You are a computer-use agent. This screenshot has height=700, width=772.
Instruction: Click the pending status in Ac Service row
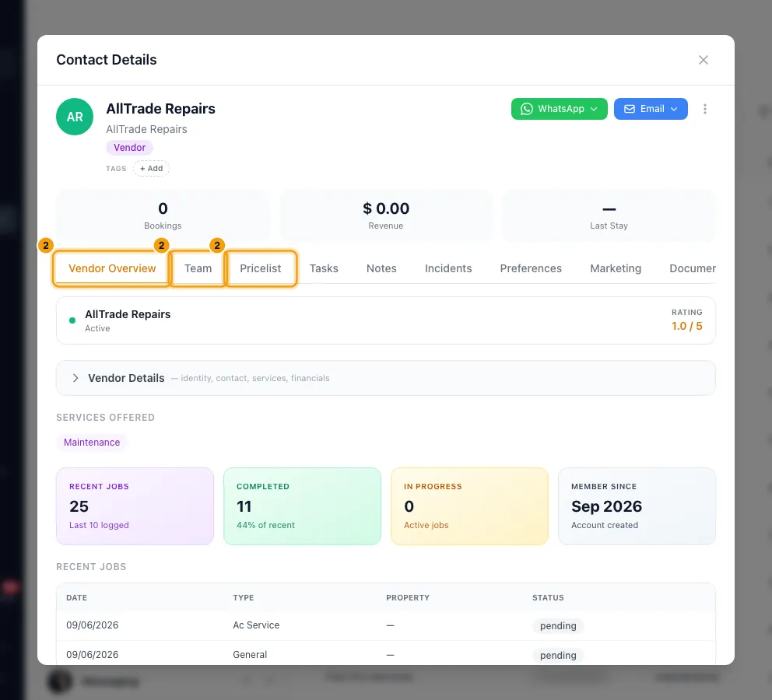click(558, 625)
